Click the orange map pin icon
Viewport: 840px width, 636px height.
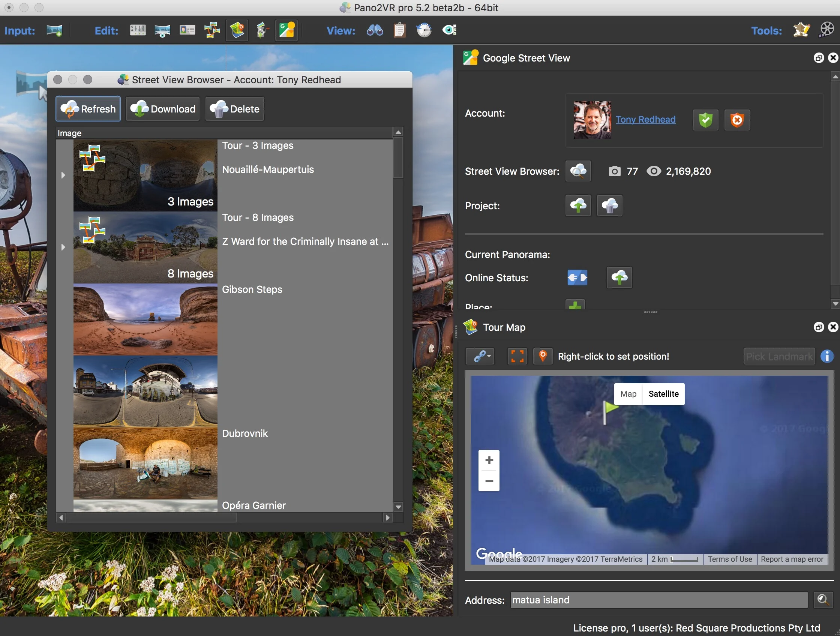click(543, 356)
